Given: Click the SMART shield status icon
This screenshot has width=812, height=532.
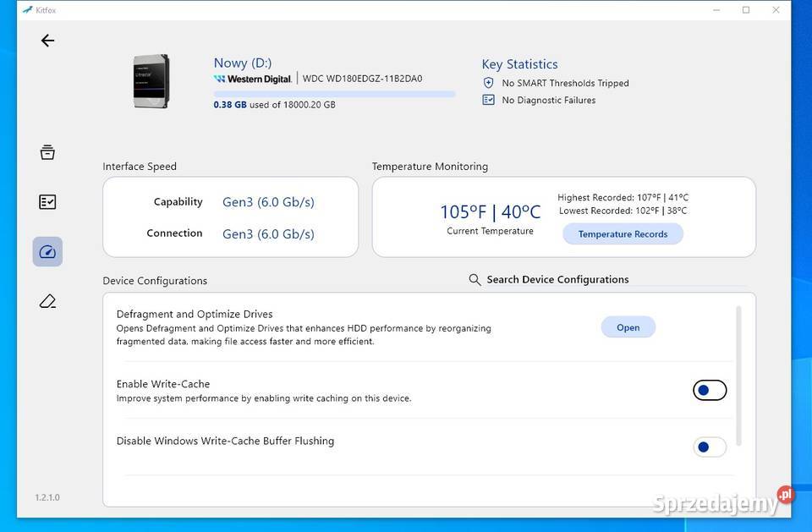Looking at the screenshot, I should (488, 83).
